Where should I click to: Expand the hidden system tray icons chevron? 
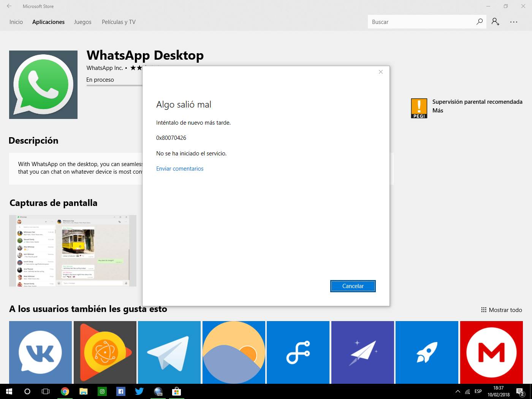[458, 391]
